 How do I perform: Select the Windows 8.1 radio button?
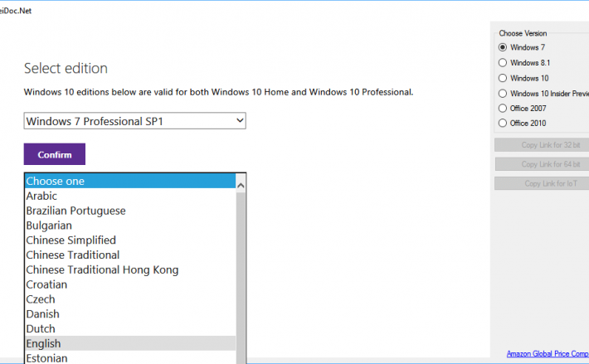click(x=503, y=63)
